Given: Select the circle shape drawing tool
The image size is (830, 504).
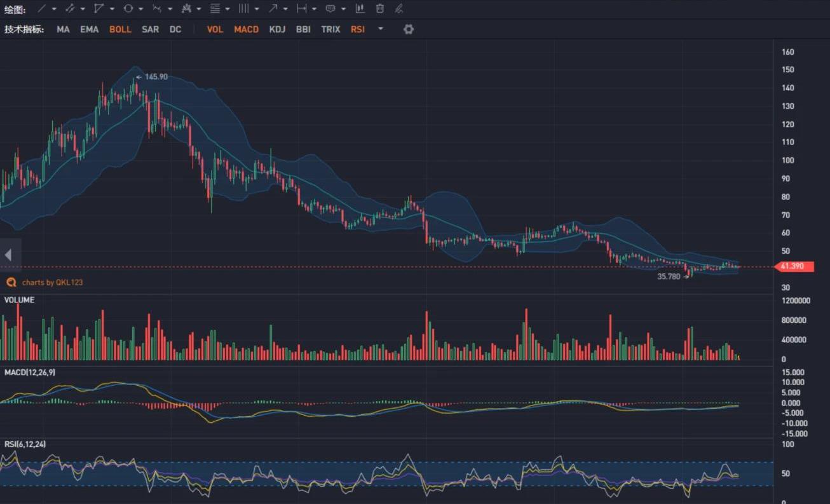Looking at the screenshot, I should click(x=128, y=9).
